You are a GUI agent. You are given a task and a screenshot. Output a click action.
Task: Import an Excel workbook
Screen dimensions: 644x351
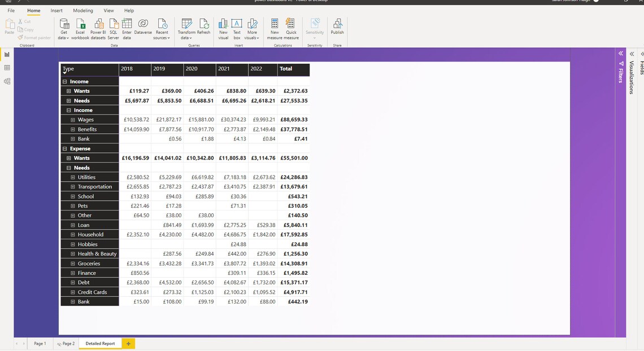(80, 28)
